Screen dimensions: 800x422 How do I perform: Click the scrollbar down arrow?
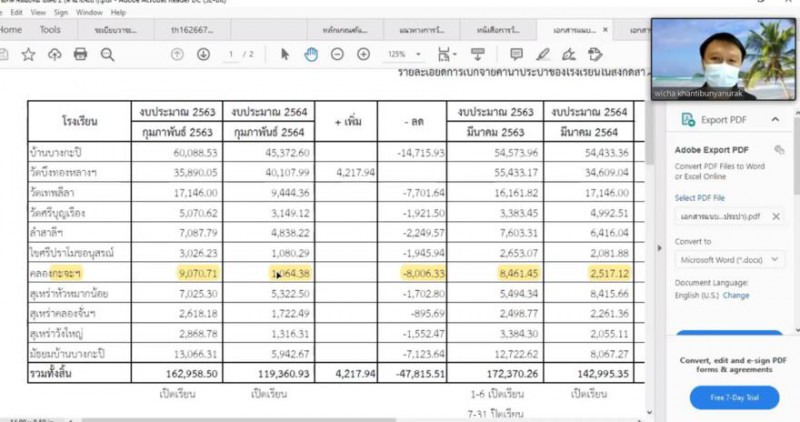pyautogui.click(x=649, y=412)
